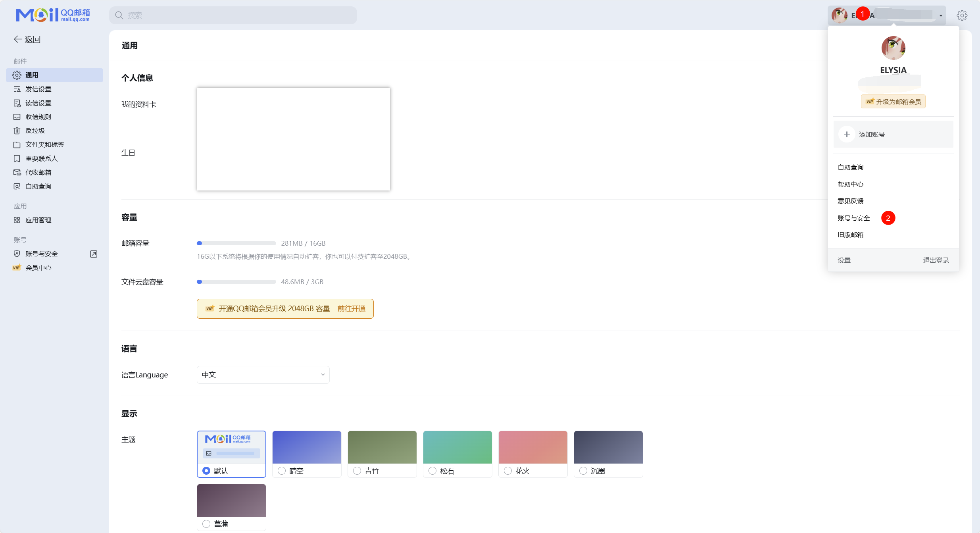Click the 升级为邮箱会员 VIP button
Viewport: 980px width, 533px height.
click(893, 102)
